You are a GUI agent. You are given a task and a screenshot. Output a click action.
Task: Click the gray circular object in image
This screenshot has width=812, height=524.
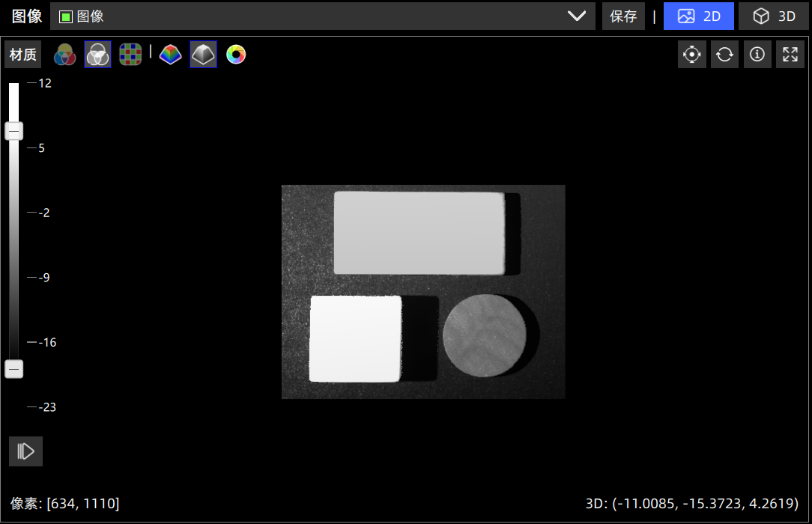click(x=484, y=335)
